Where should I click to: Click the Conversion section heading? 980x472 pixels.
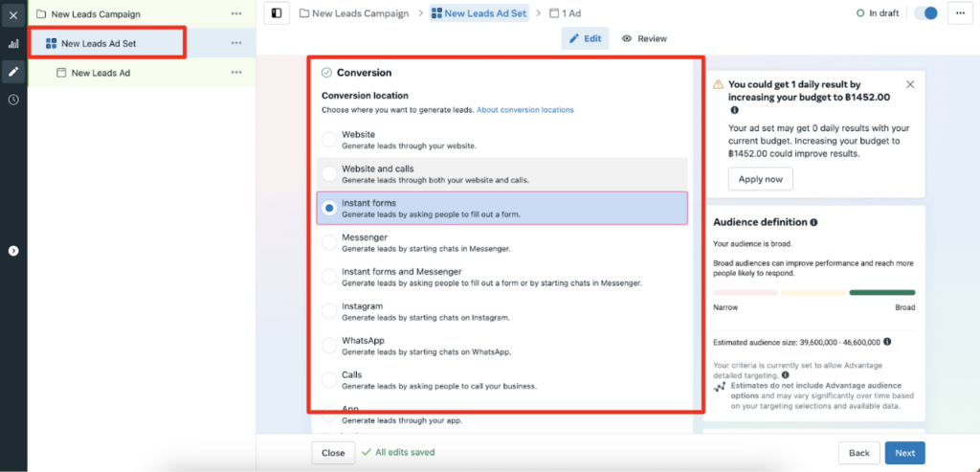pos(364,73)
